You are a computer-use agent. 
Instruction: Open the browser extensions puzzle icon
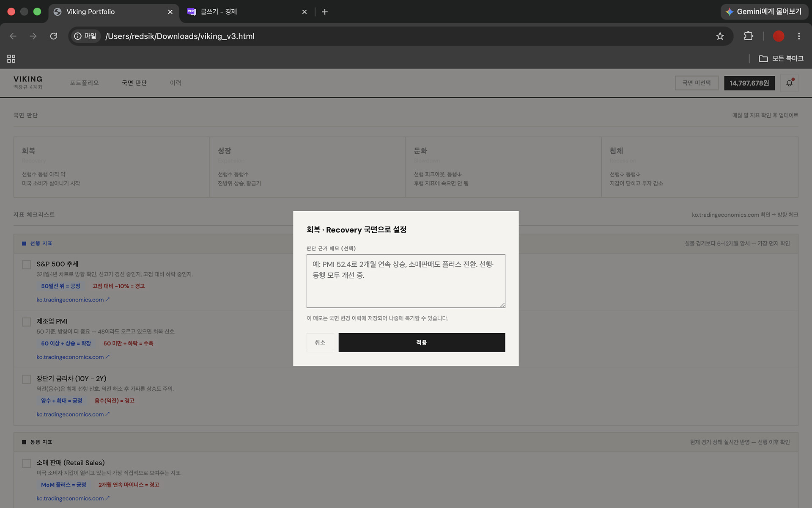coord(749,36)
